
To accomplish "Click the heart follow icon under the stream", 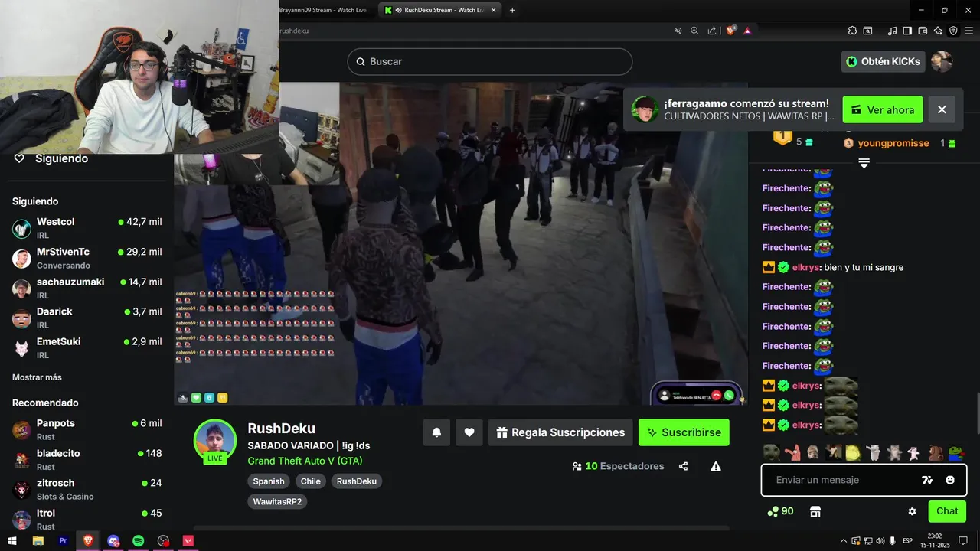I will tap(469, 432).
